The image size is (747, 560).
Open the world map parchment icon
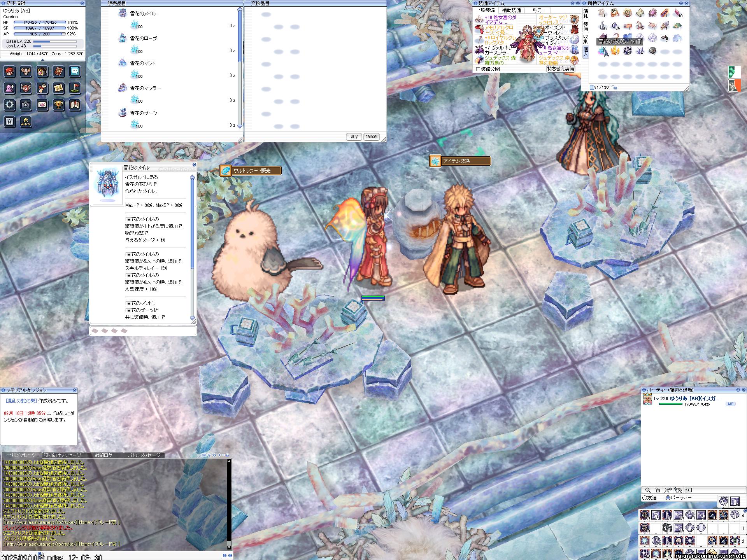click(x=59, y=88)
